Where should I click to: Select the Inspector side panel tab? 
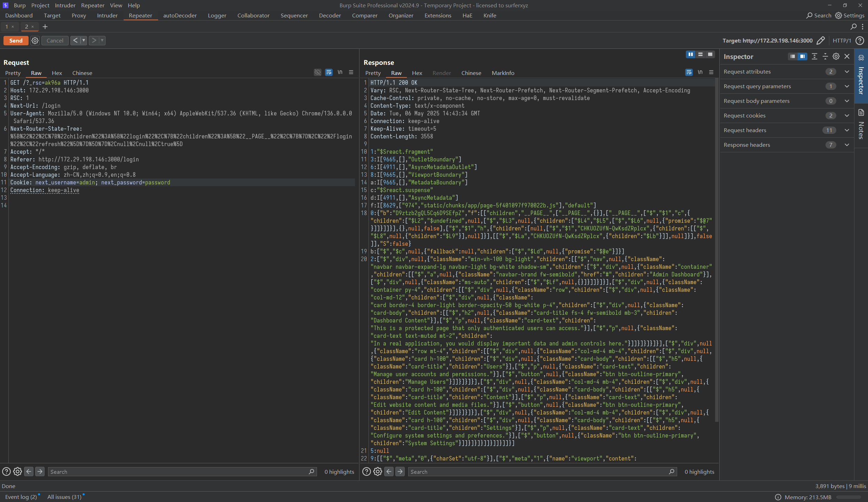[x=861, y=76]
